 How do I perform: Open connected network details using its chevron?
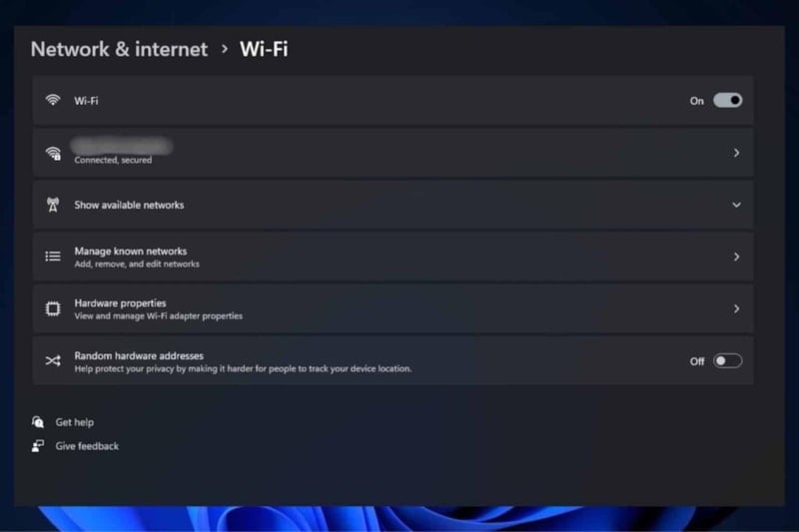point(736,153)
